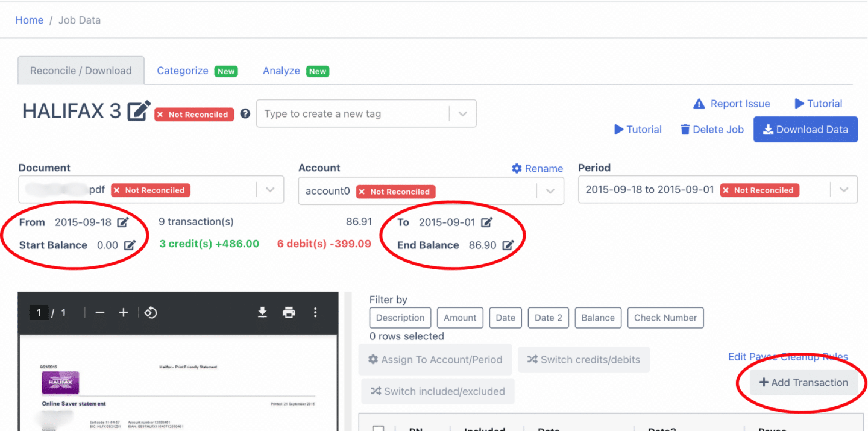Image resolution: width=868 pixels, height=431 pixels.
Task: Download the PDF from the viewer
Action: pos(262,312)
